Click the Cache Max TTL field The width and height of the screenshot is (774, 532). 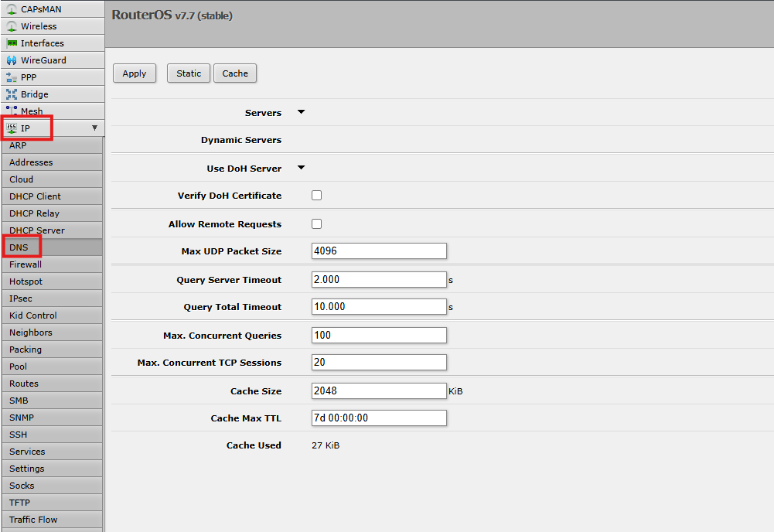[x=379, y=418]
